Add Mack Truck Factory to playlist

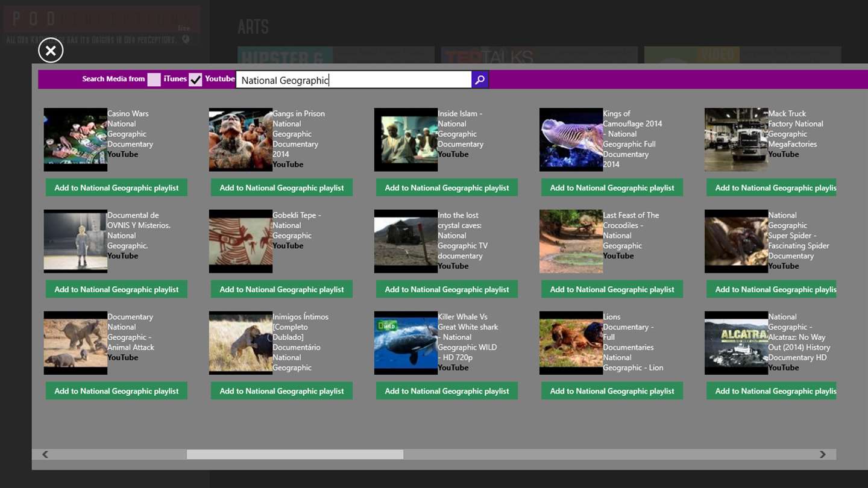(x=772, y=187)
